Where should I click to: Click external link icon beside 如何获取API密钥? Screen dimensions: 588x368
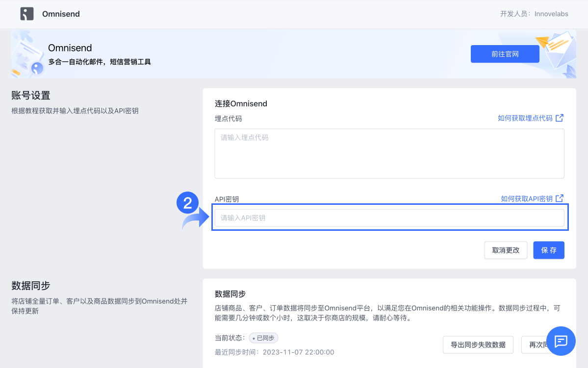click(x=560, y=198)
